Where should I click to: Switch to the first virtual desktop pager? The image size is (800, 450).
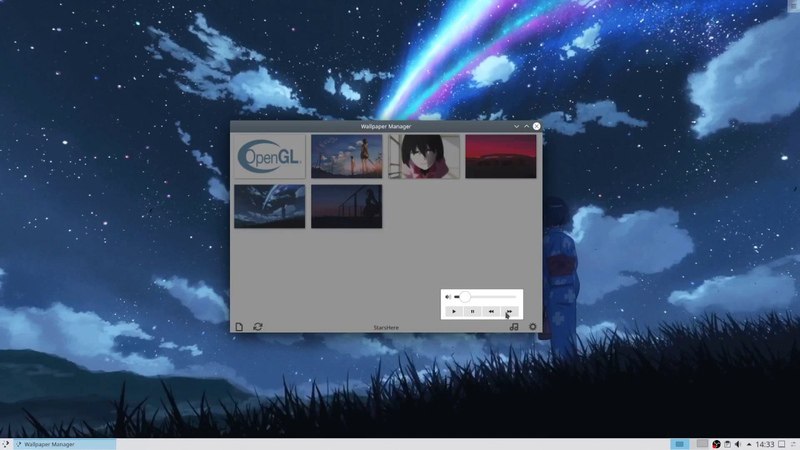pos(680,444)
